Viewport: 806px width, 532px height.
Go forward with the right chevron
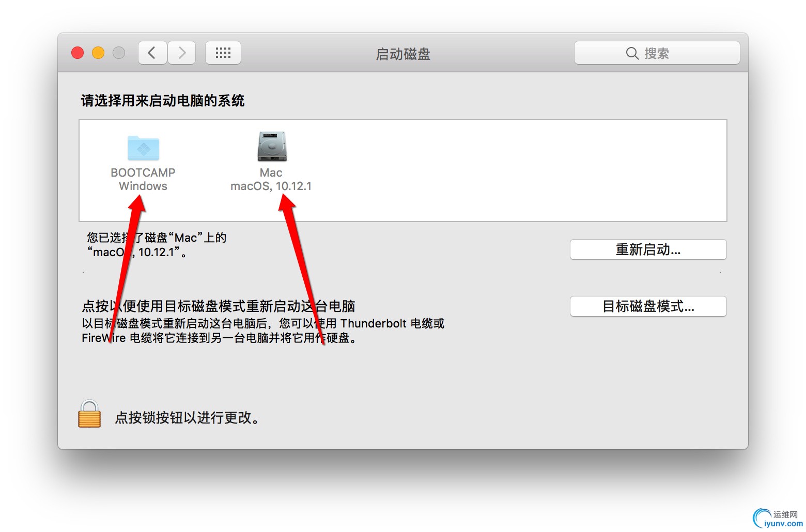181,53
